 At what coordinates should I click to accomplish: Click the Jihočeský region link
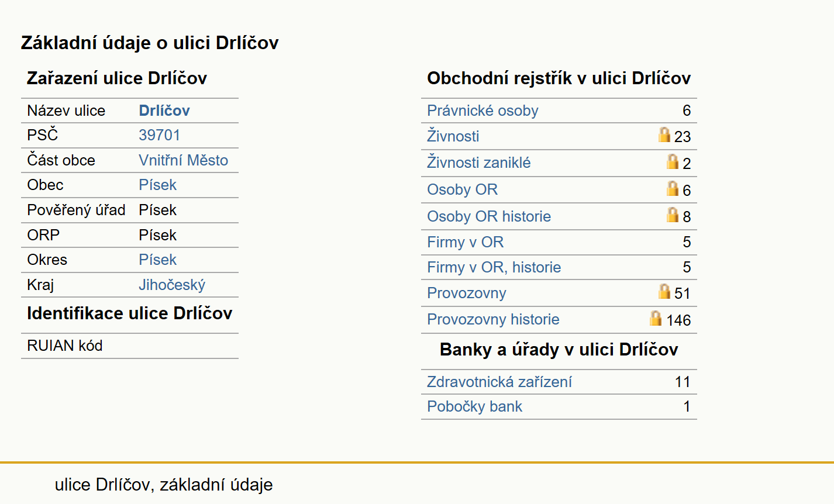172,285
